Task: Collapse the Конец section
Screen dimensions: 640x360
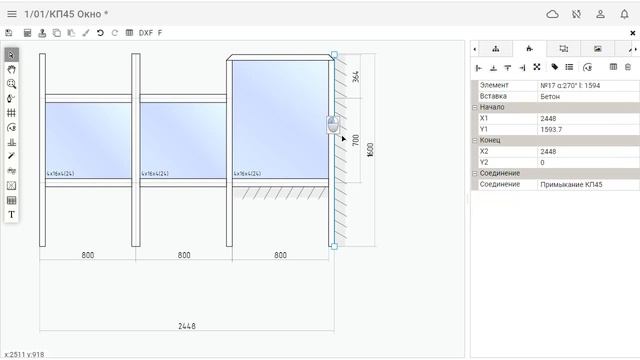Action: coord(475,140)
